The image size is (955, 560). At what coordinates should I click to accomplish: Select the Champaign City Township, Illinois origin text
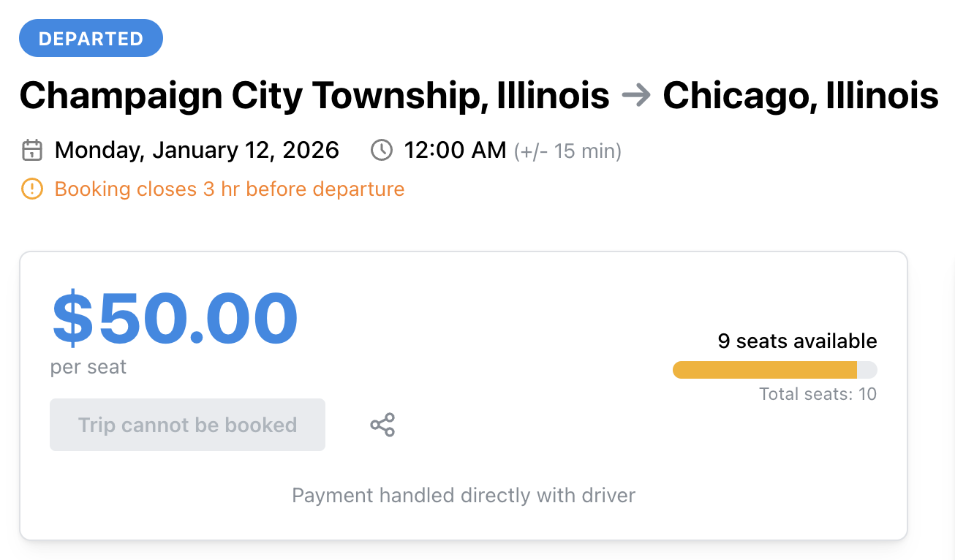(314, 96)
